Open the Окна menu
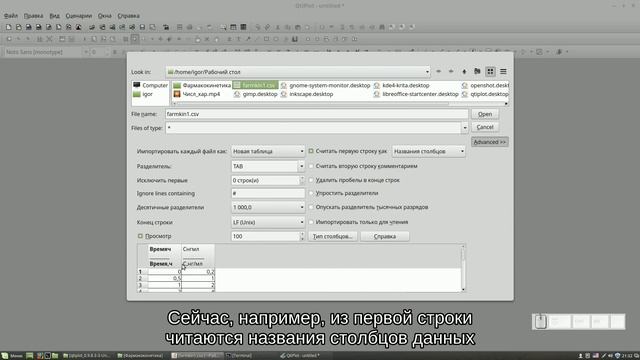The width and height of the screenshot is (640, 360). (x=104, y=16)
